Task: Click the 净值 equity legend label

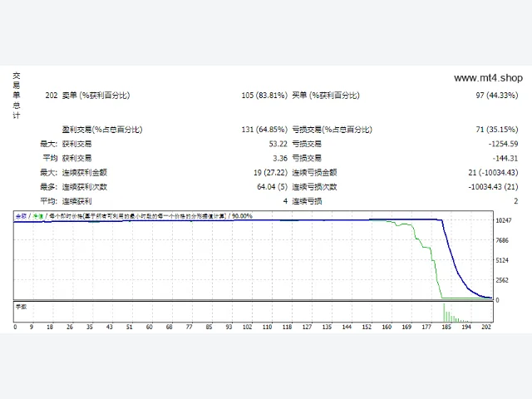Action: [37, 216]
